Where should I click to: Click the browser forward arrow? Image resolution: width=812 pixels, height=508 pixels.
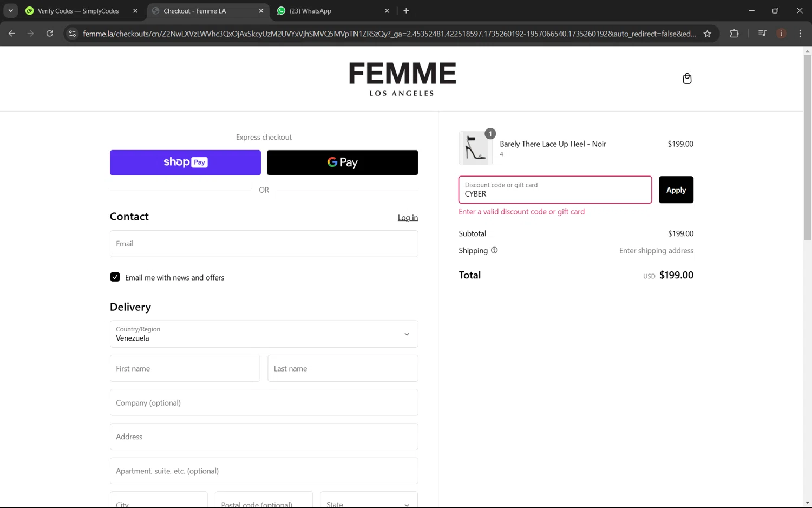coord(31,34)
